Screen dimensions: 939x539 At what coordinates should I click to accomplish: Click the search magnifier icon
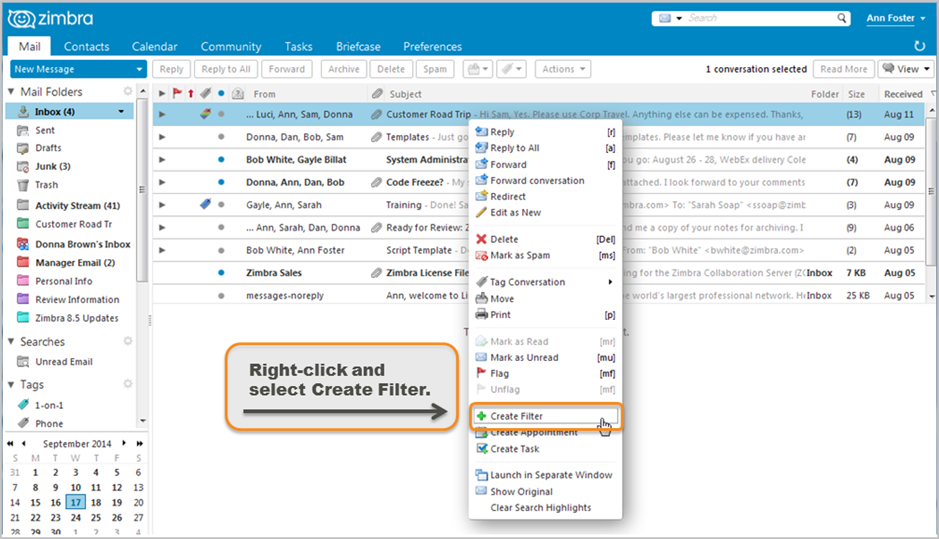click(x=842, y=18)
